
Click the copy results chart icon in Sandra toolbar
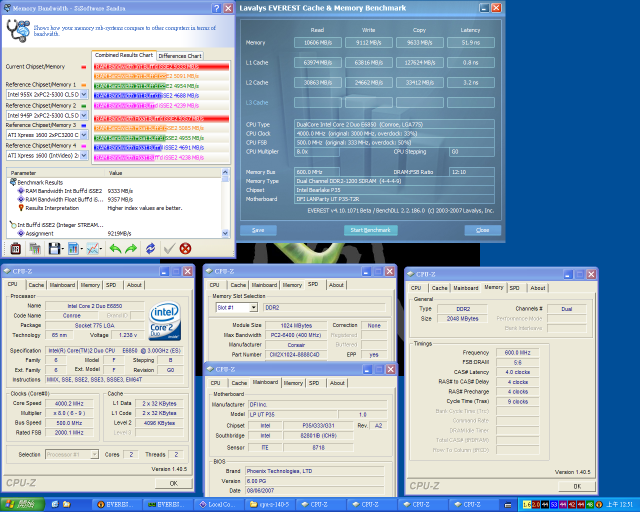pos(35,248)
